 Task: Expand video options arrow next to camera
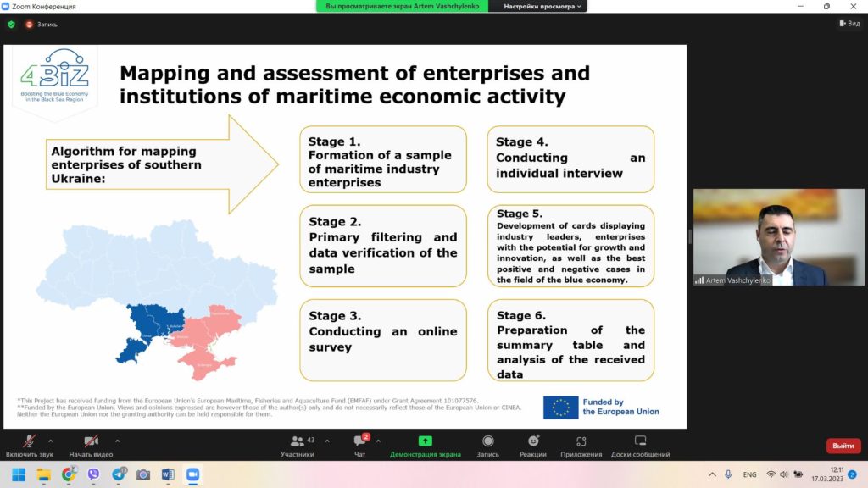(x=117, y=441)
